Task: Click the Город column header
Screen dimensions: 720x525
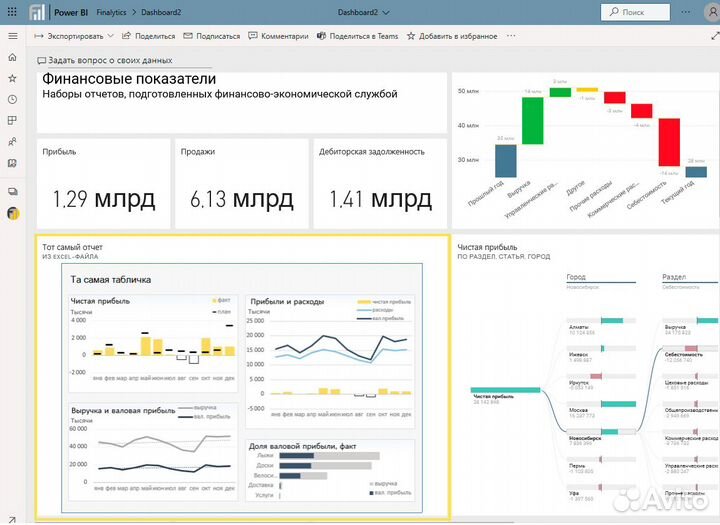Action: coord(576,277)
